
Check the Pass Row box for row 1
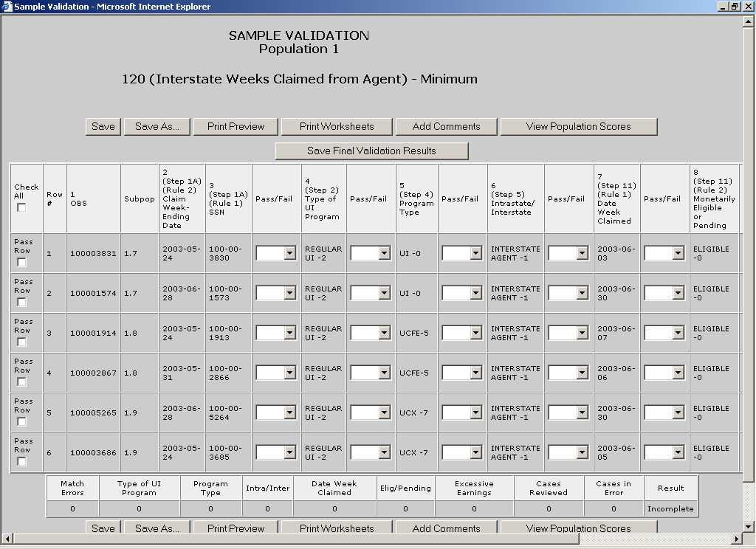(x=21, y=263)
